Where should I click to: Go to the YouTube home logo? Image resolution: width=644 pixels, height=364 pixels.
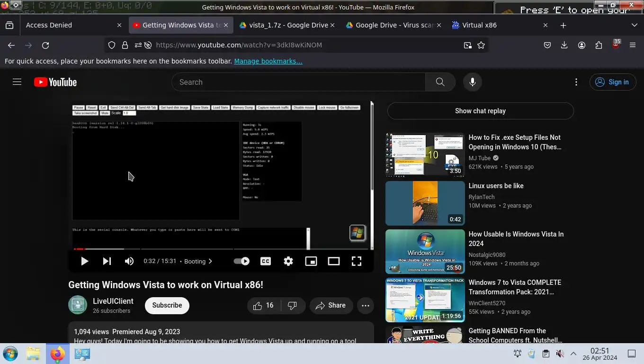point(55,82)
